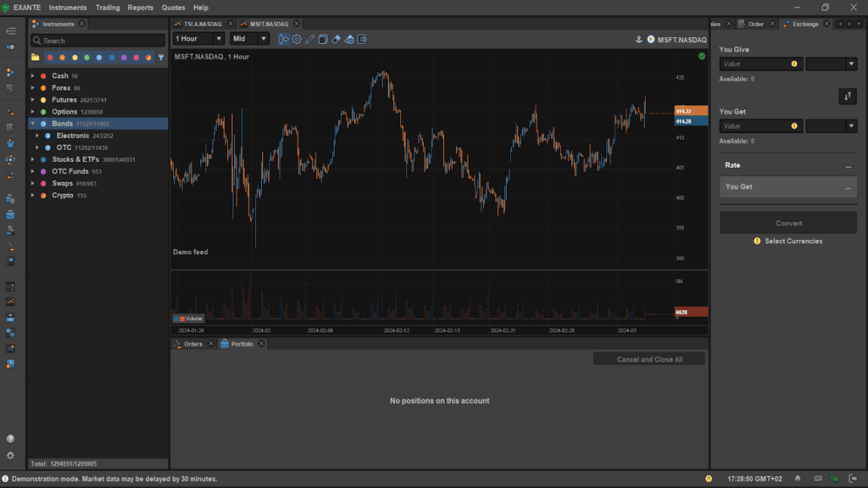Viewport: 868px width, 488px height.
Task: Open the Instruments module sidebar icon
Action: click(10, 73)
